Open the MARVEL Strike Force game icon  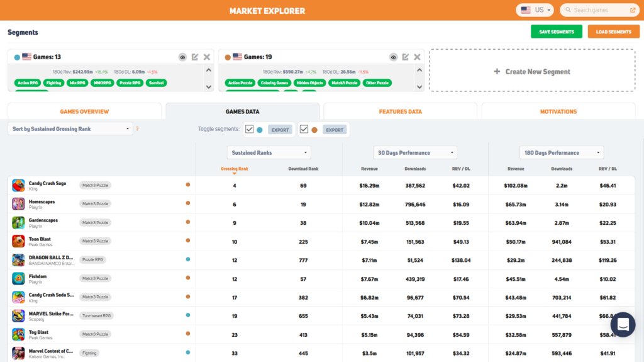point(18,315)
